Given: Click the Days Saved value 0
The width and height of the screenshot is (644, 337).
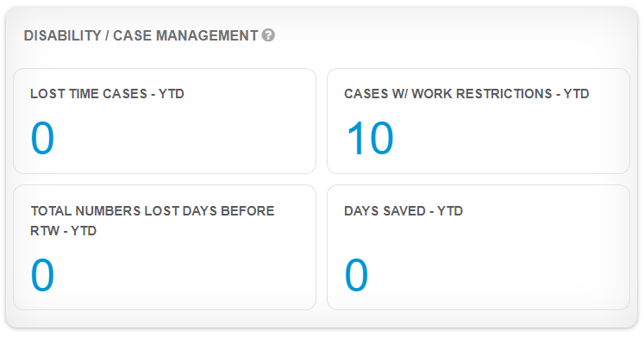Looking at the screenshot, I should click(x=356, y=275).
